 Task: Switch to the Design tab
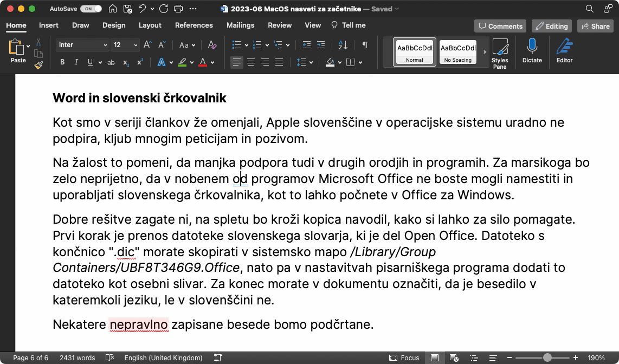(x=114, y=25)
